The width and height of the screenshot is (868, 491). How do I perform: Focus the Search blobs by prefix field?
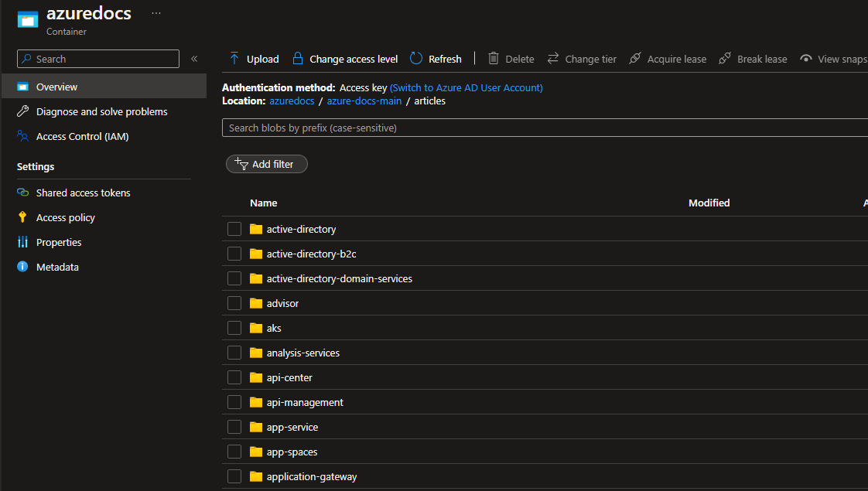545,128
